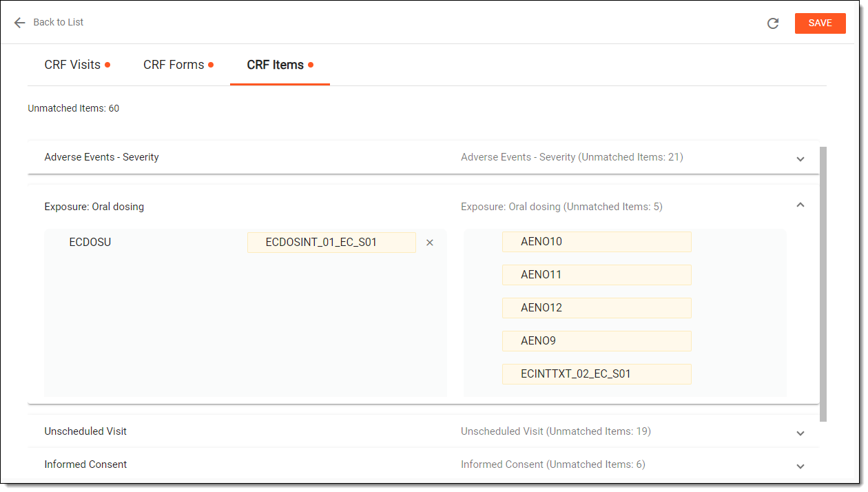Click Informed Consent (Unmatched Items: 6)

[x=553, y=464]
